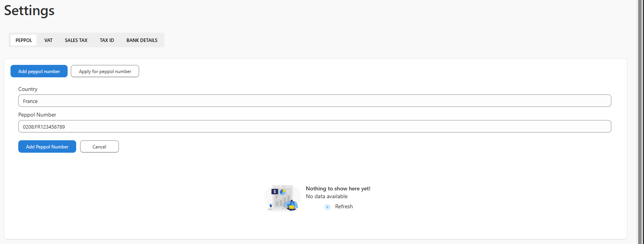Viewport: 644px width, 244px height.
Task: Focus the Peppol Number input field
Action: (x=314, y=127)
